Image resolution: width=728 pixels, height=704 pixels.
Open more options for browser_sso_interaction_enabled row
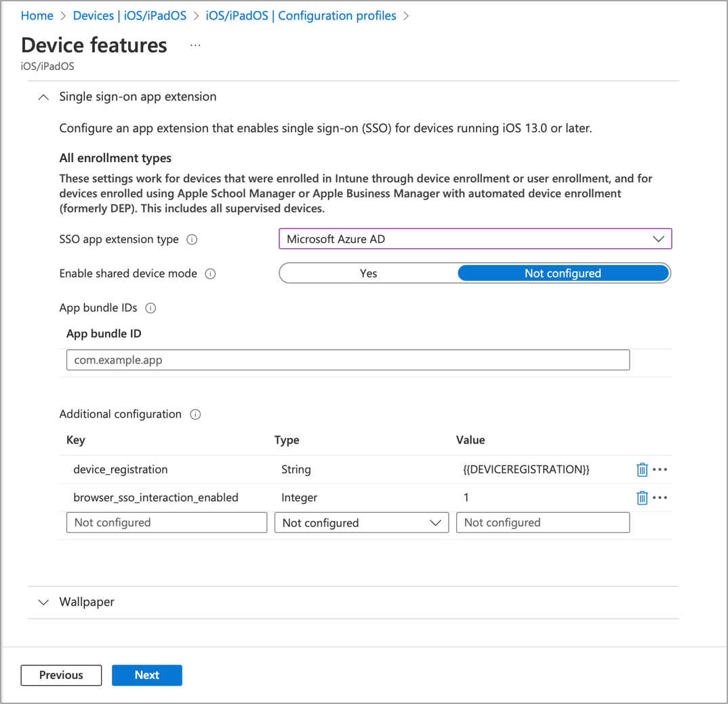click(661, 497)
